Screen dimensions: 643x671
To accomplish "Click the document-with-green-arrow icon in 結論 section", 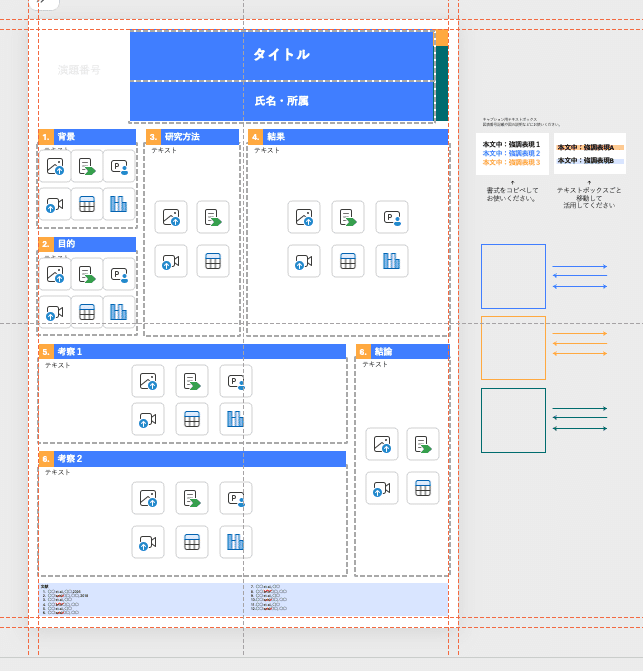I will 423,444.
